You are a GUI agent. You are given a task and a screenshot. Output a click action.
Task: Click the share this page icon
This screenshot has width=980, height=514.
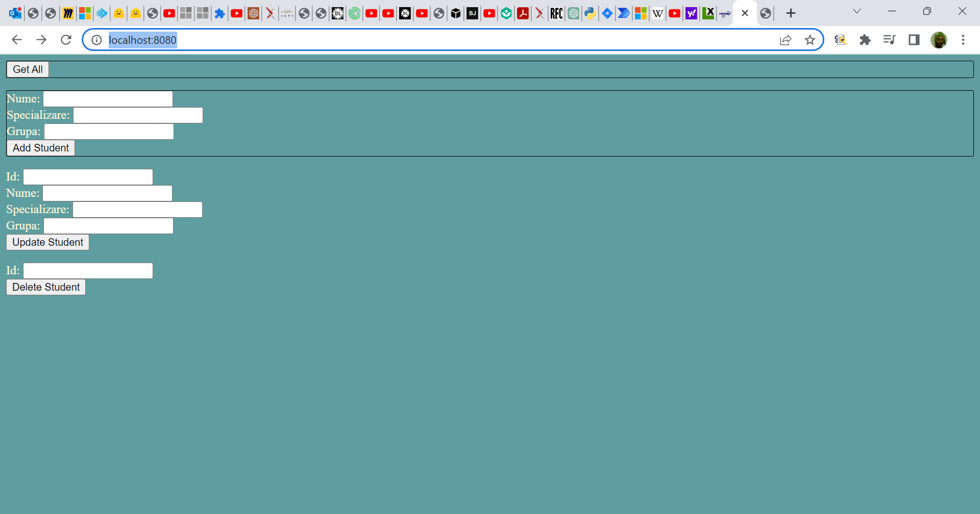786,40
